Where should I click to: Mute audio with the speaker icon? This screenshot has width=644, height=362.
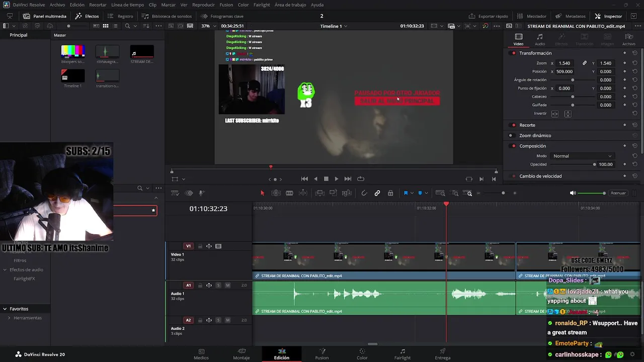click(573, 193)
